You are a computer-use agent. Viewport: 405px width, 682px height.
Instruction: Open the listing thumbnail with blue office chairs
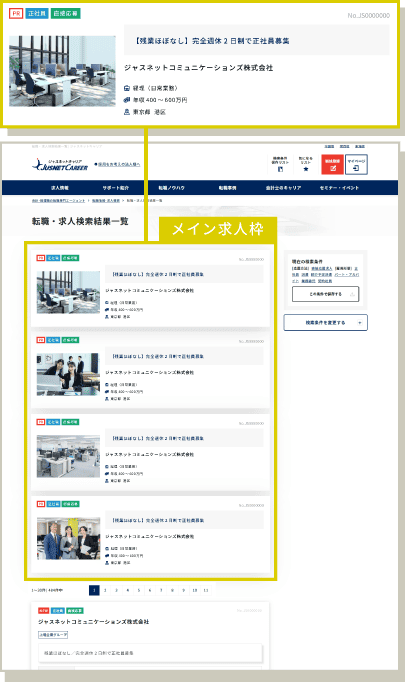(68, 292)
